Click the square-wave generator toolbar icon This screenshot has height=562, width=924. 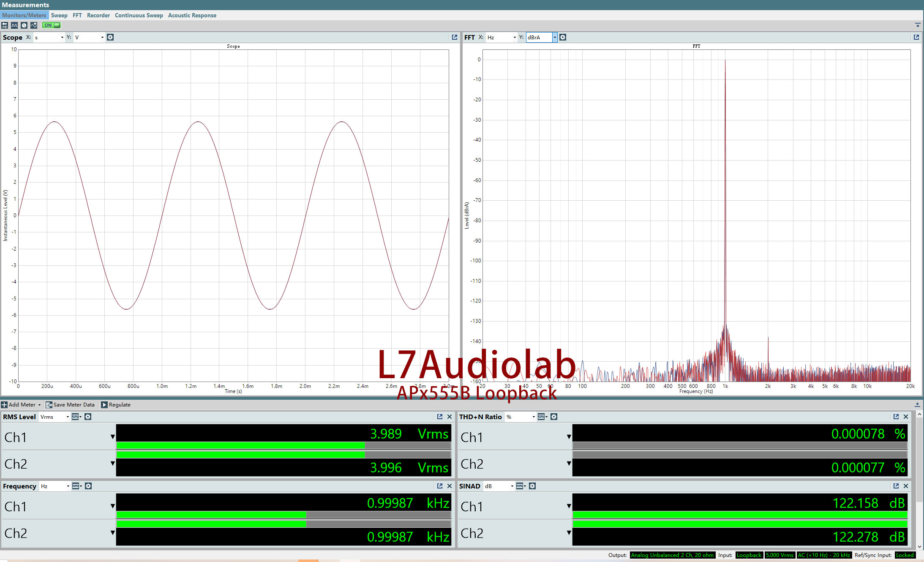(14, 25)
